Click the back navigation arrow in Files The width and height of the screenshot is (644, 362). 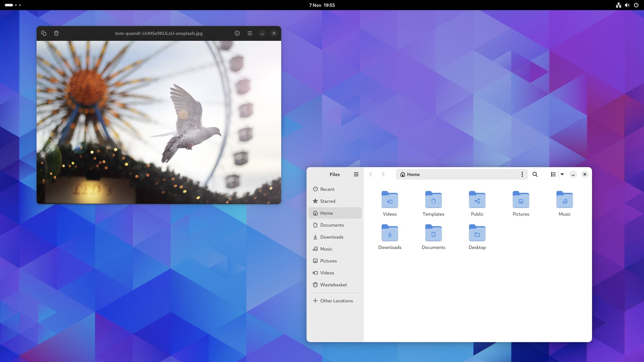[x=371, y=174]
